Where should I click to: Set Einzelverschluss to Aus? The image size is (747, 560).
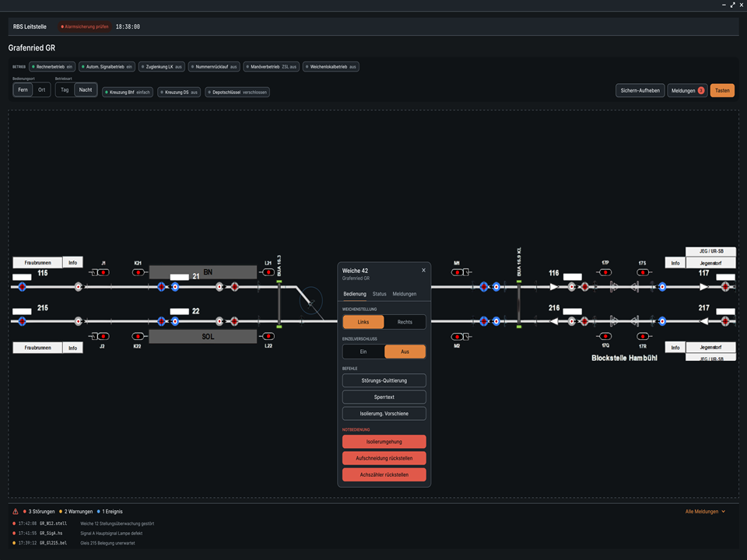[405, 352]
